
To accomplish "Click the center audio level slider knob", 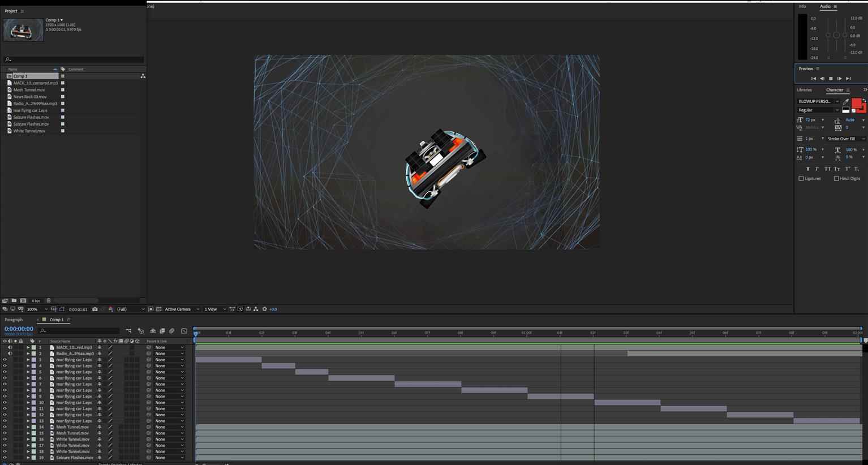I will [837, 36].
